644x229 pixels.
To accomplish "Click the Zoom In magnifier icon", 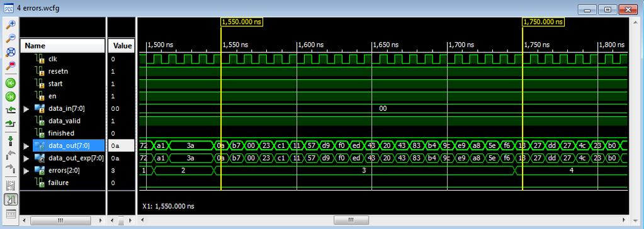I will (x=10, y=25).
